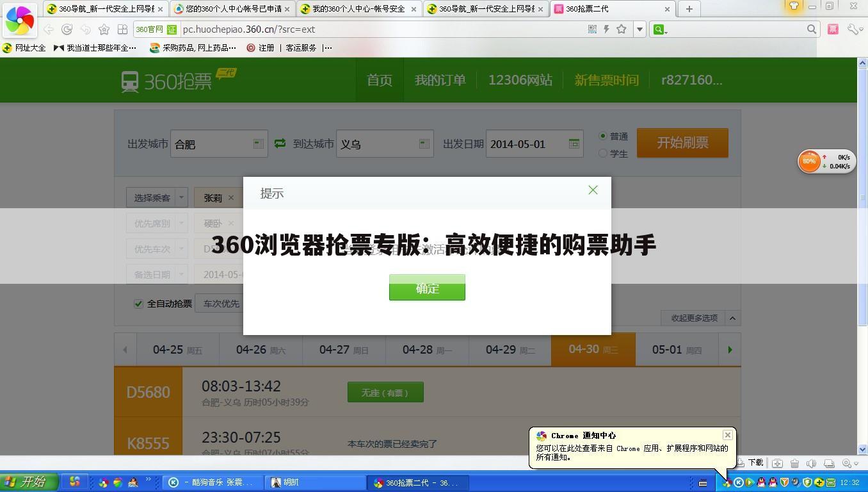Switch to 酷狗音乐 taskbar window

(212, 482)
